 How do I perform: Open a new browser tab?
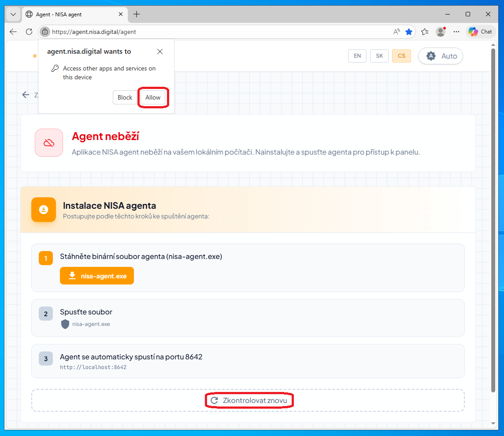137,14
